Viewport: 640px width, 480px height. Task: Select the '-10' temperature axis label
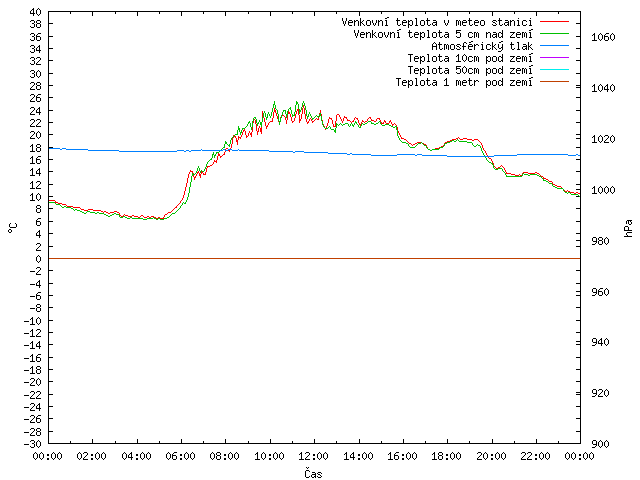click(33, 320)
